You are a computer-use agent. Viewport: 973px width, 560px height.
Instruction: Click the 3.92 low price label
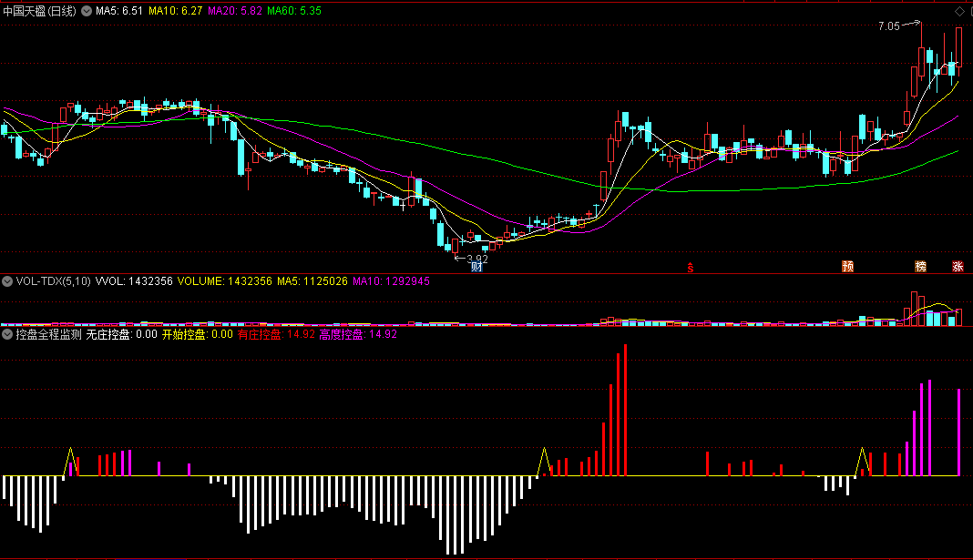(x=477, y=259)
